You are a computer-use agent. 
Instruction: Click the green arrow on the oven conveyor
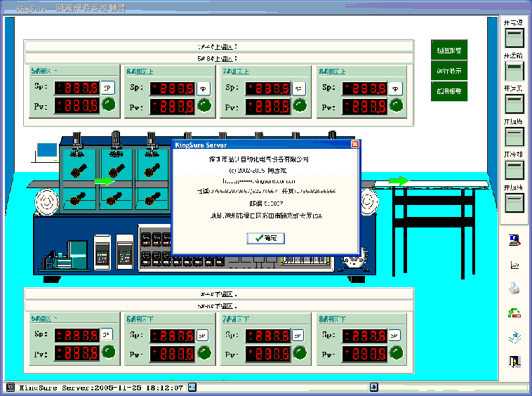[105, 180]
